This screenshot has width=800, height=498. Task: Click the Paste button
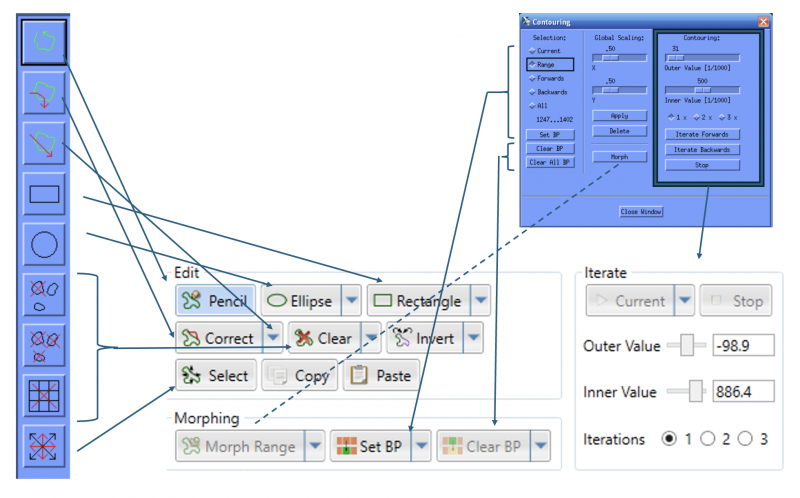[382, 376]
